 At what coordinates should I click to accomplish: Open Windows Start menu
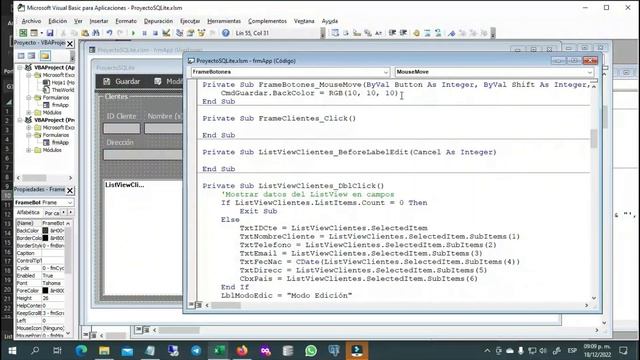(x=12, y=351)
